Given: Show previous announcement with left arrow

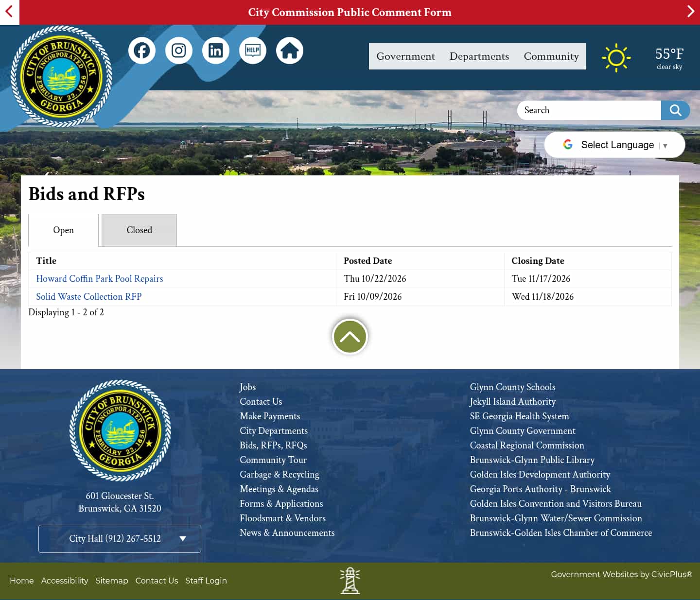Looking at the screenshot, I should (x=9, y=12).
